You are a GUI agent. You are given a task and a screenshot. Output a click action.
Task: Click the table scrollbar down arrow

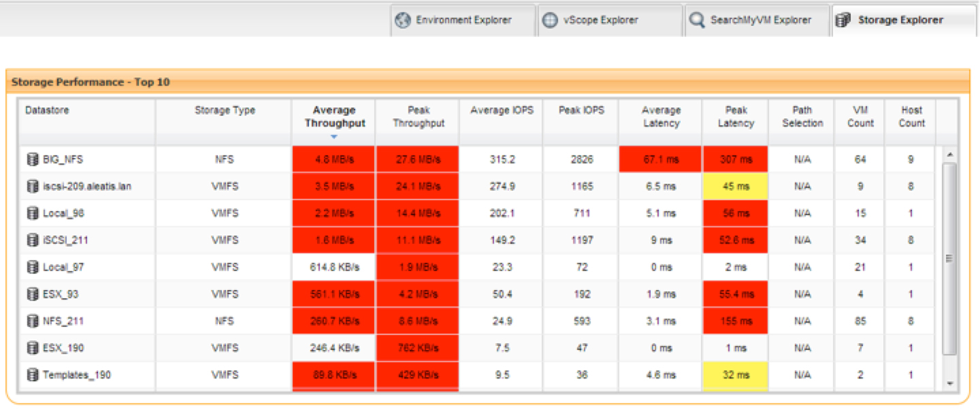[950, 384]
